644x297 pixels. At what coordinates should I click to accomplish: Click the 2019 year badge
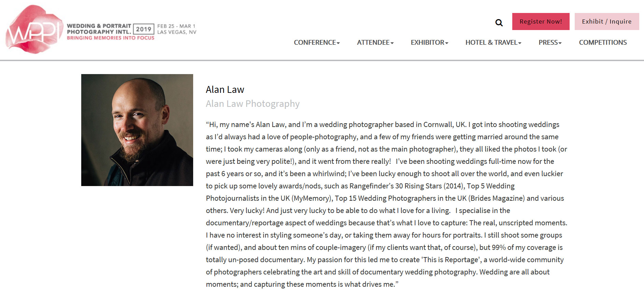144,29
